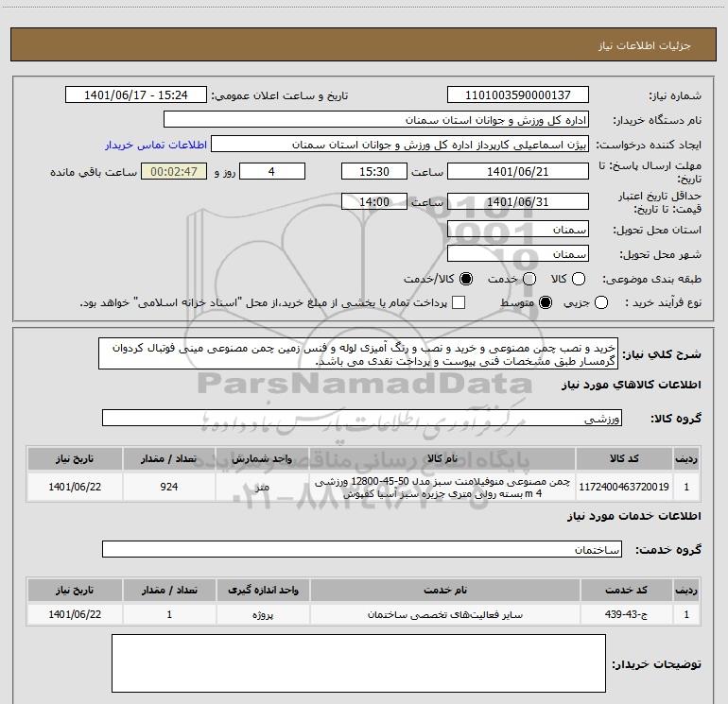Click the واحد شمارش column header

(x=262, y=458)
